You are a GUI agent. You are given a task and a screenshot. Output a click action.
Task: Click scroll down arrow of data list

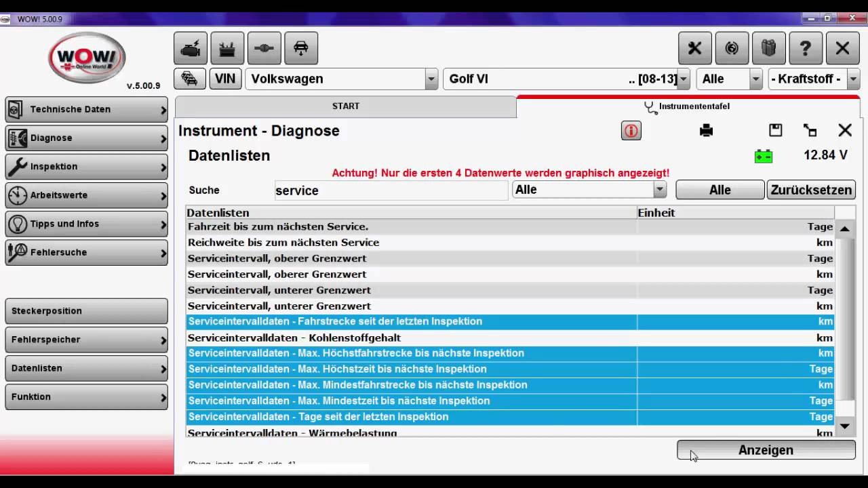tap(845, 426)
